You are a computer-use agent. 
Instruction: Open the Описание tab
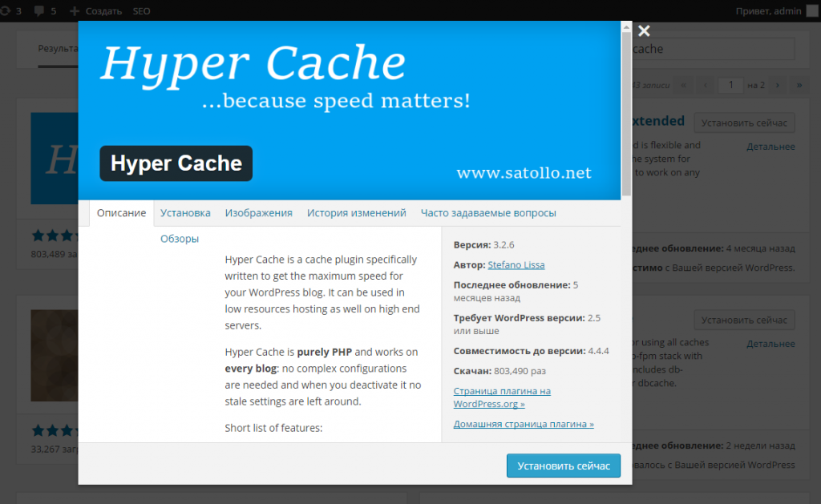[122, 213]
